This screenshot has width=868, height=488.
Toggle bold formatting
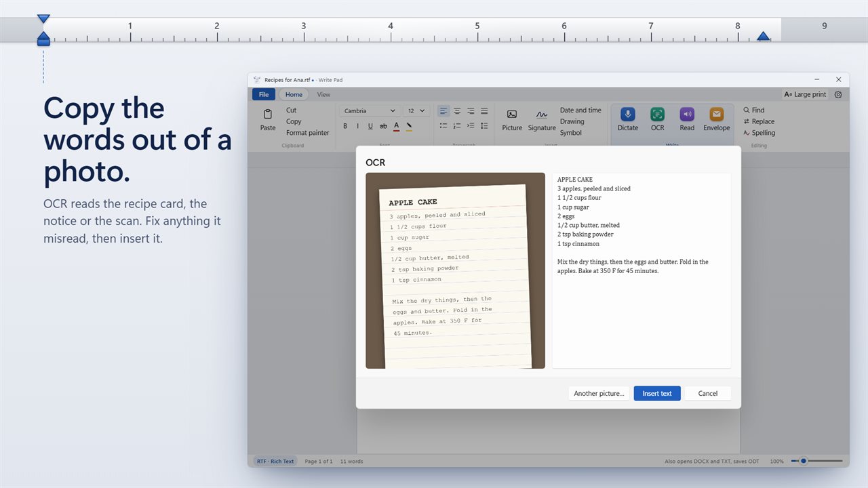pos(345,126)
